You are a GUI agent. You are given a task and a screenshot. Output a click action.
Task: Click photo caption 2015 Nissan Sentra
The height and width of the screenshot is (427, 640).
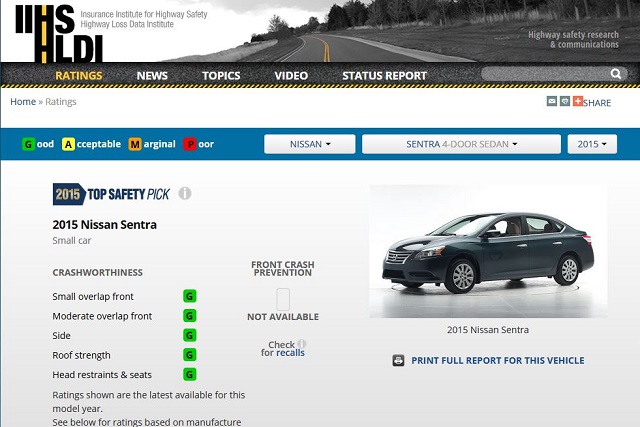[x=488, y=330]
